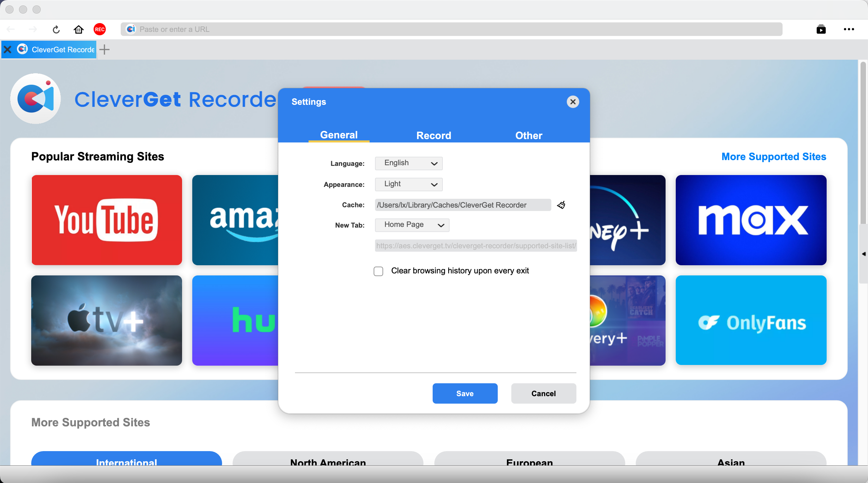
Task: Switch to the Record settings tab
Action: click(434, 135)
